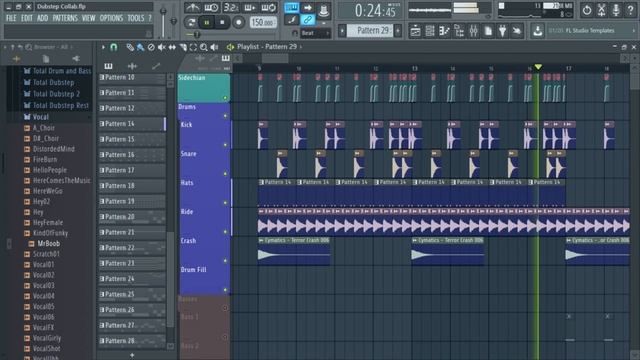Open the TOOLS menu
The width and height of the screenshot is (640, 360).
click(x=136, y=18)
